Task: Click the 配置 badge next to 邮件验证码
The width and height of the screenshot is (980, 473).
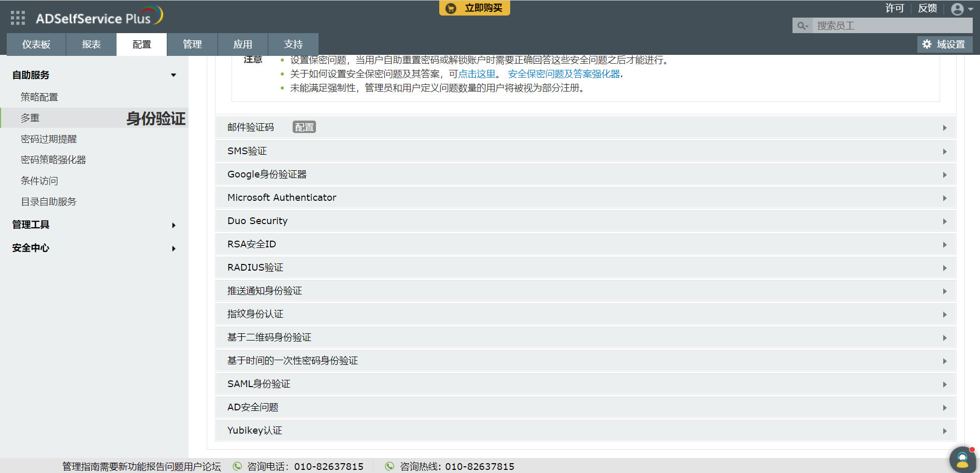Action: tap(304, 127)
